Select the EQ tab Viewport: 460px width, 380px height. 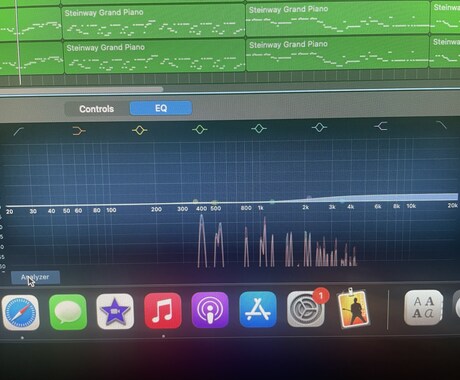point(161,108)
